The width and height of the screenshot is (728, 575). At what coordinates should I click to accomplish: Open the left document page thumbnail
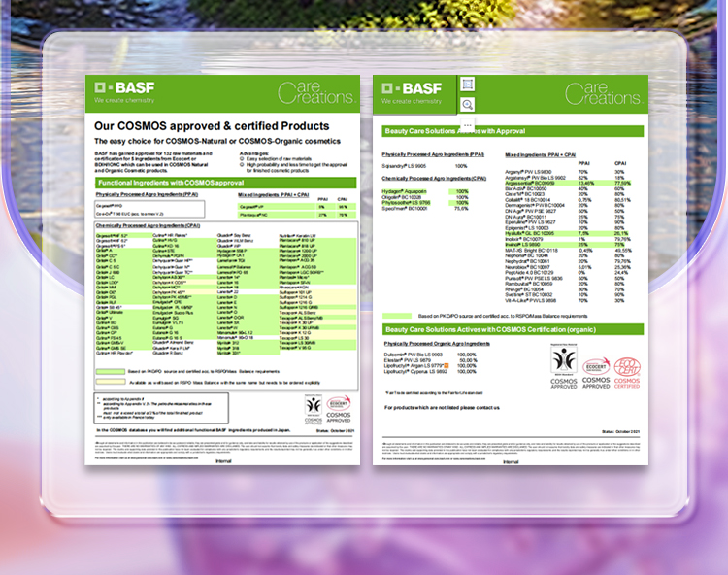(222, 270)
